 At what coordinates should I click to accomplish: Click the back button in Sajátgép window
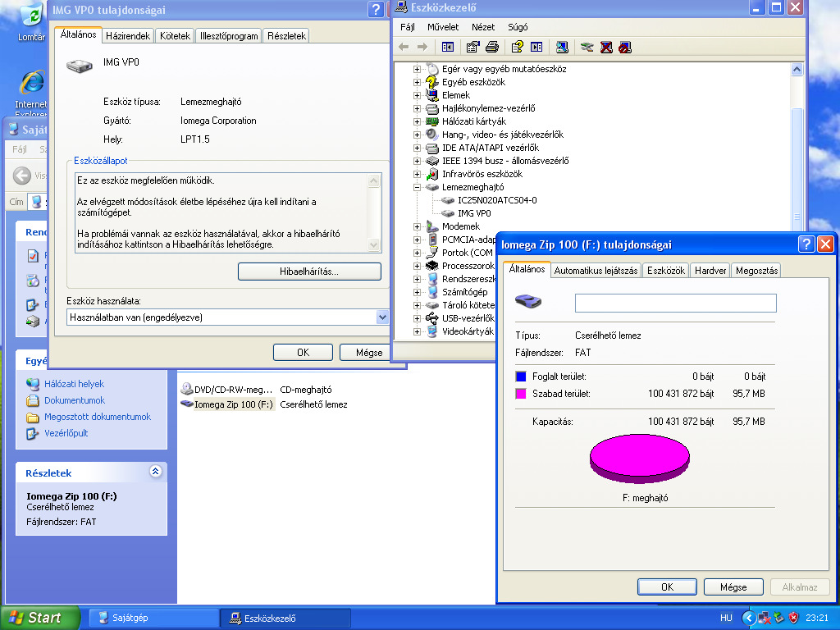point(22,176)
